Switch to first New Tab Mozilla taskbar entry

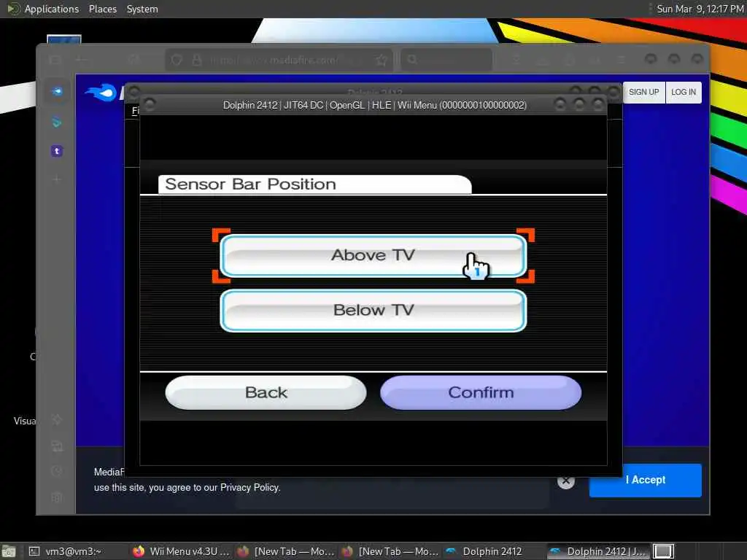coord(286,551)
